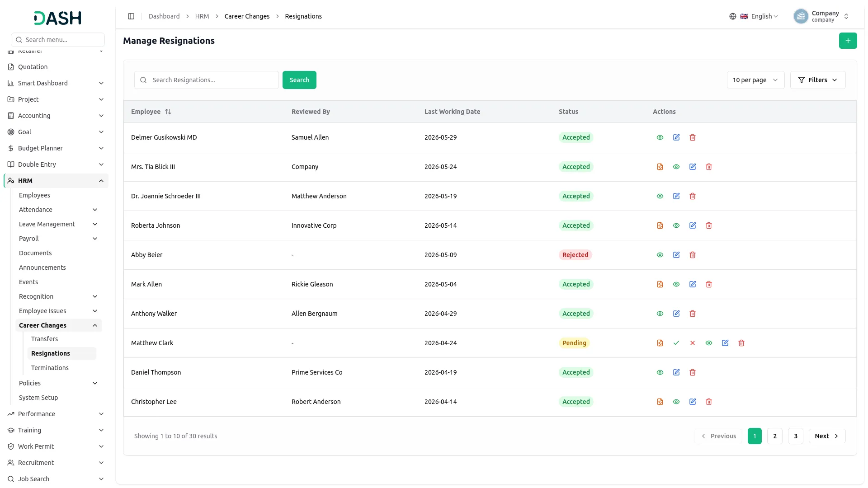This screenshot has height=488, width=868.
Task: Toggle the sidebar panel icon beside the breadcrumb
Action: (131, 16)
